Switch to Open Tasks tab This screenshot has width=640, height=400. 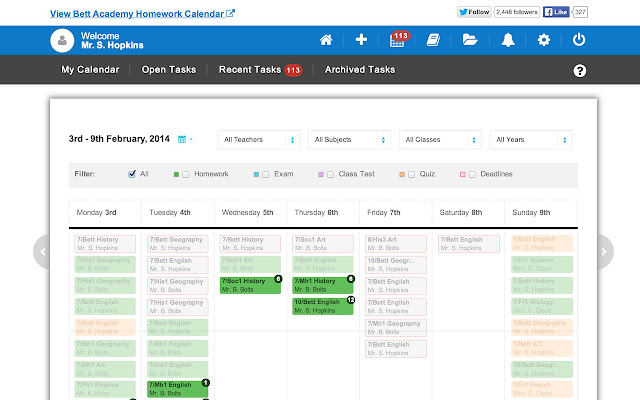(169, 70)
